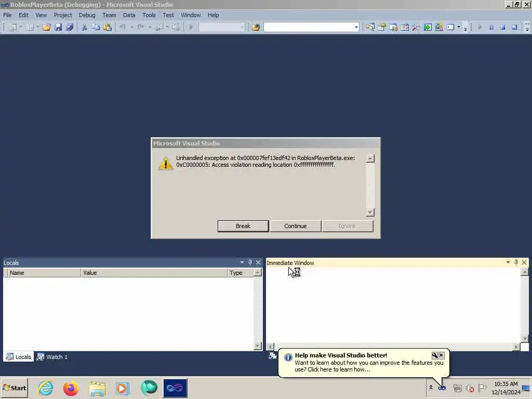
Task: Click the Break All pause icon
Action: coord(491,27)
